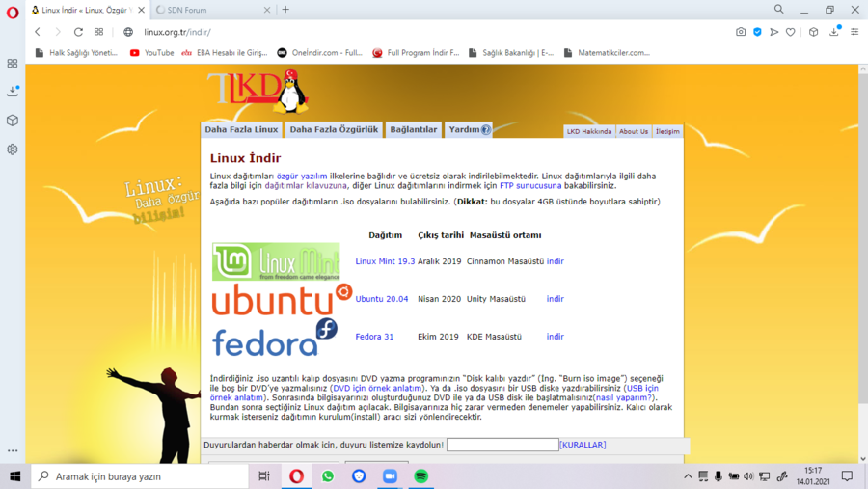Open Halk Sağlığı Yöneti... bookmark
The width and height of the screenshot is (868, 489).
click(76, 53)
